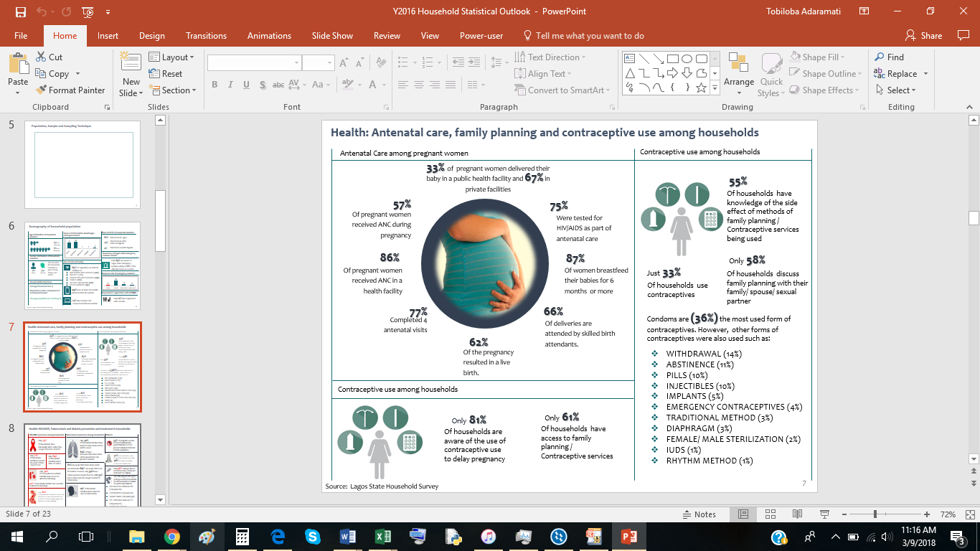Viewport: 980px width, 551px height.
Task: Click Reset slide button
Action: (x=166, y=73)
